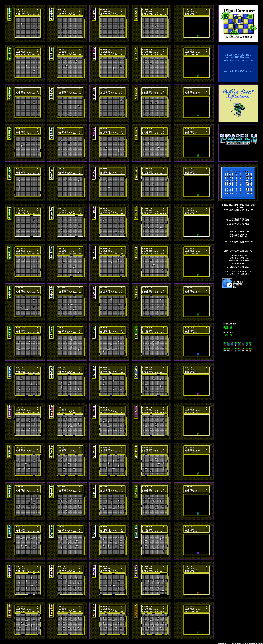Click the PIPE MOD heading
Screen dimensions: 263x644
[x=228, y=332]
